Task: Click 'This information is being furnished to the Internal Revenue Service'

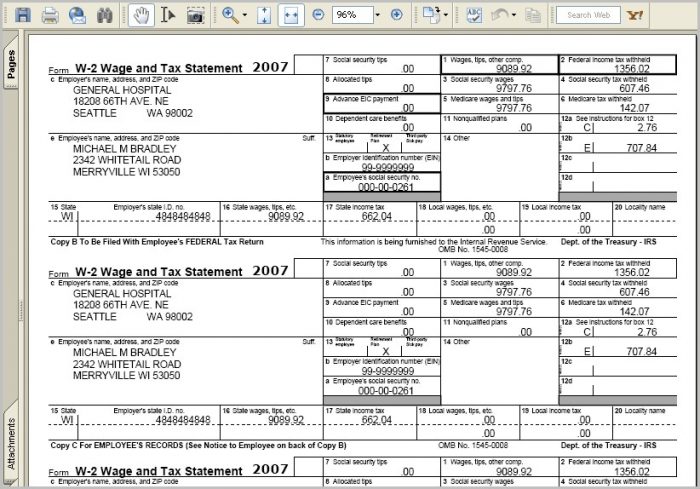Action: (433, 242)
